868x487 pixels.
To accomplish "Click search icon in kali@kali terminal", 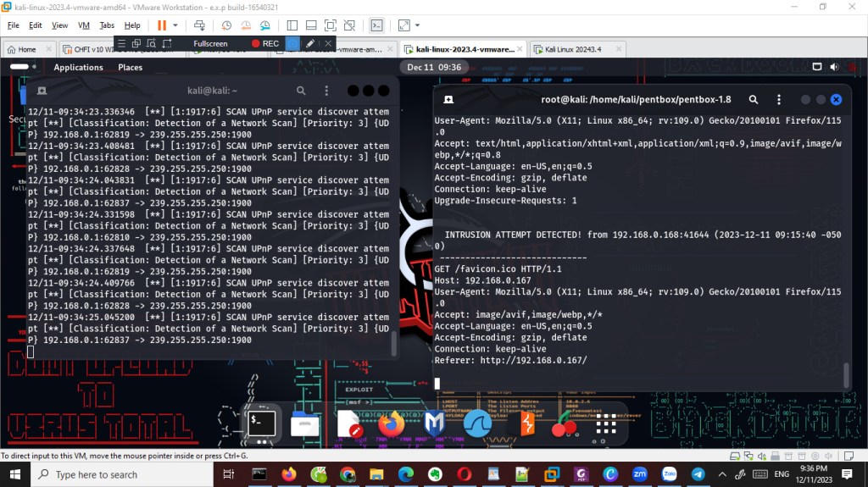I will click(301, 91).
